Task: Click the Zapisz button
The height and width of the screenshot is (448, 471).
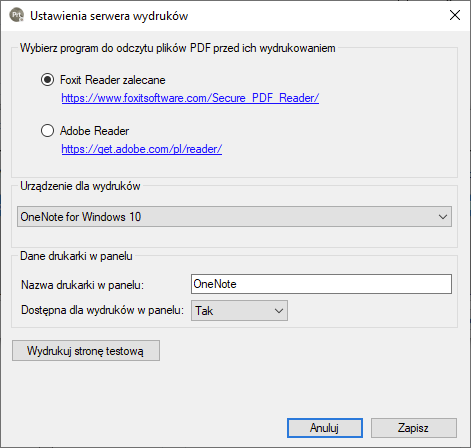Action: pyautogui.click(x=414, y=428)
